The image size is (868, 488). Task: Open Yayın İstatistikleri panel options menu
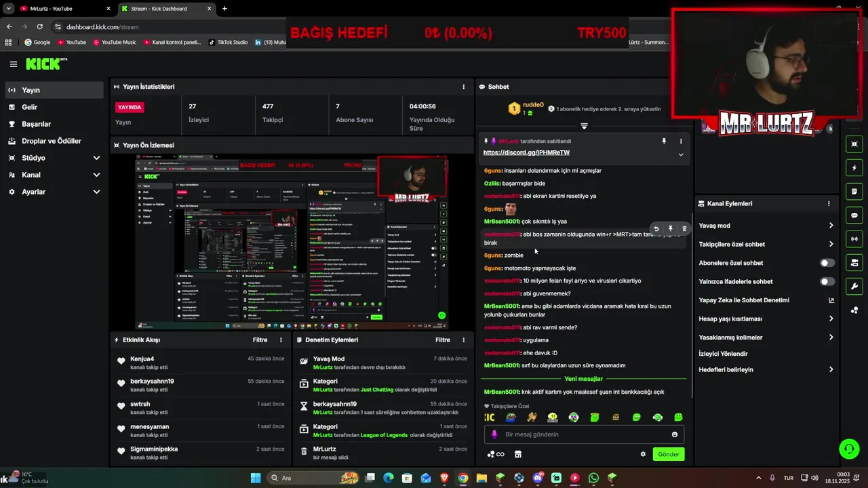(464, 87)
